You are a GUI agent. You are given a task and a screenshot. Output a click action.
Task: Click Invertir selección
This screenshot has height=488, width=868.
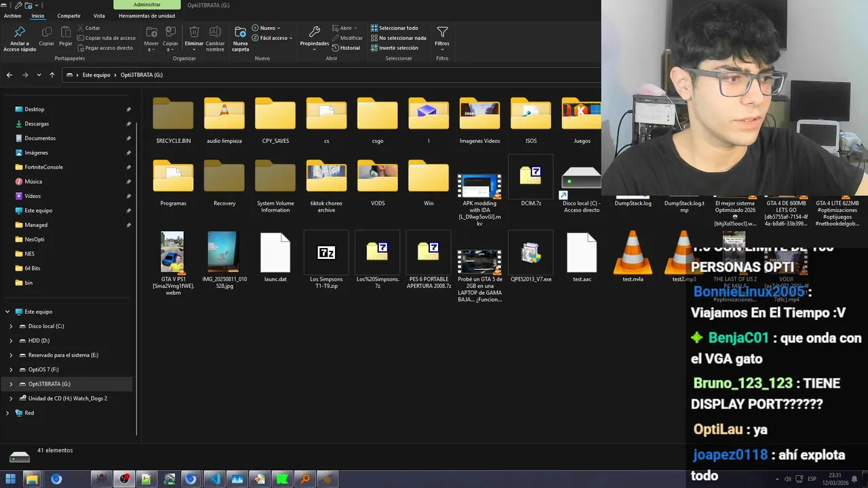coord(394,48)
